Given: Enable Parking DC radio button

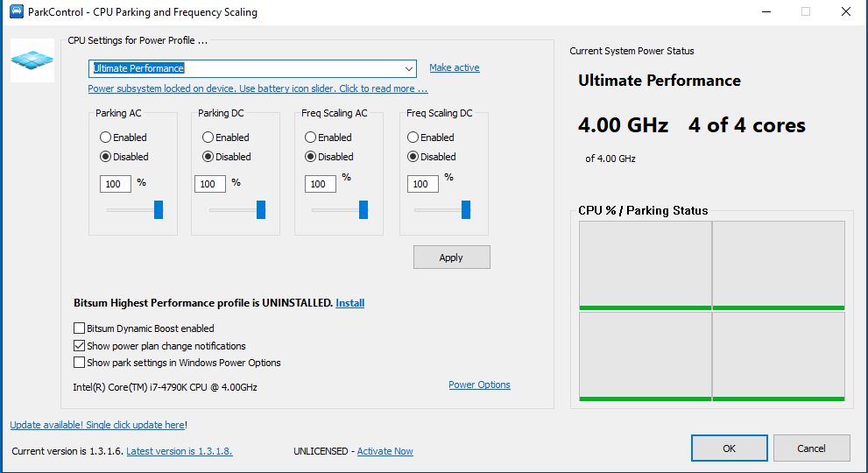Looking at the screenshot, I should tap(208, 137).
